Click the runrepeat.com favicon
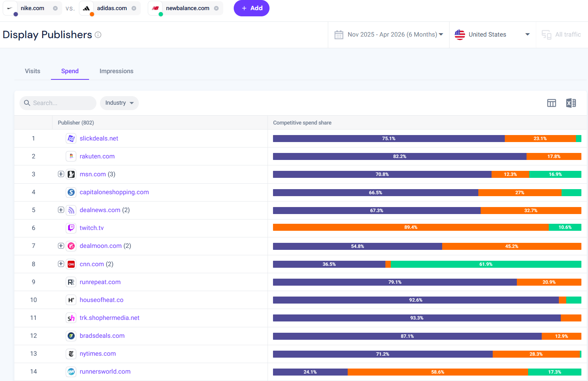The width and height of the screenshot is (588, 381). click(x=71, y=282)
